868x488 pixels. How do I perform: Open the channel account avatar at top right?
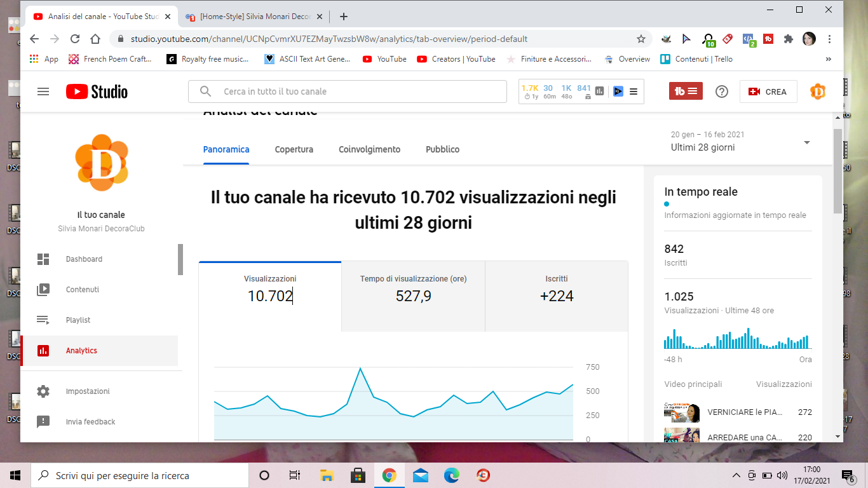(818, 91)
